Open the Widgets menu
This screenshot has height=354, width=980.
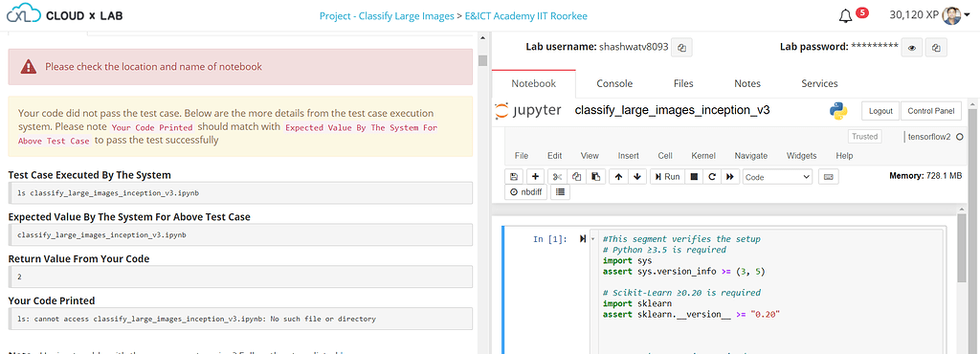(x=801, y=155)
